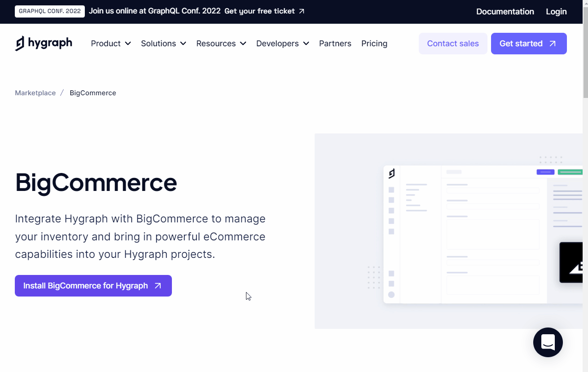Viewport: 588px width, 372px height.
Task: Click the GRAPHQL CONF. 2022 badge
Action: click(x=49, y=11)
